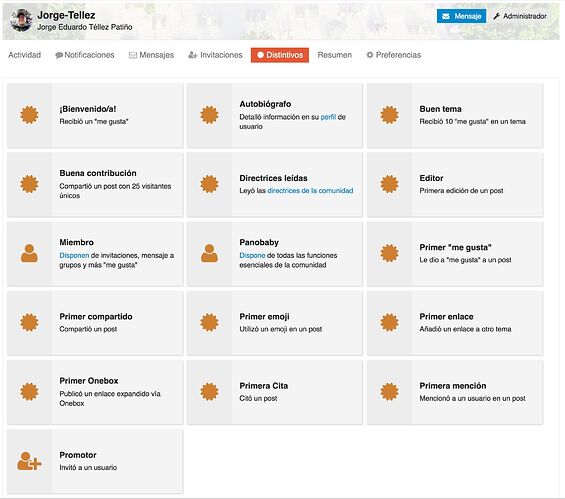
Task: Go to the Invitaciones tab
Action: click(215, 55)
